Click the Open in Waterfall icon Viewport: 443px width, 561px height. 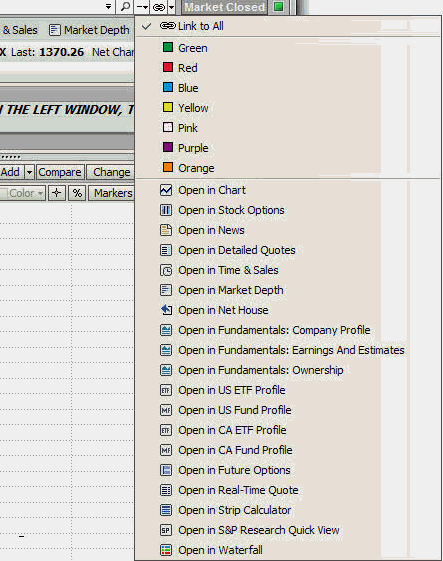[x=166, y=550]
